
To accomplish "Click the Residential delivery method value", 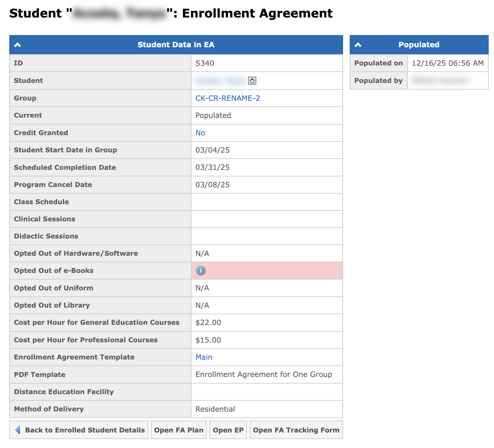I will point(215,409).
